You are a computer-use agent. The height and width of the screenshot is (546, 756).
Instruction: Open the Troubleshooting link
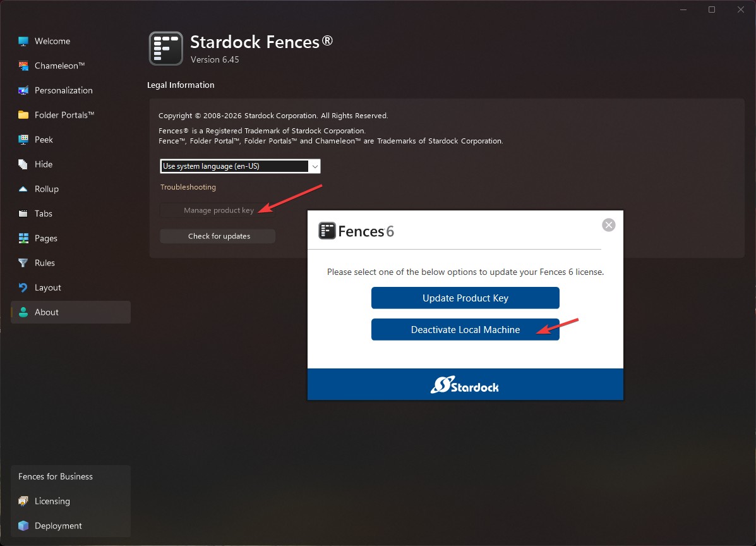click(188, 187)
